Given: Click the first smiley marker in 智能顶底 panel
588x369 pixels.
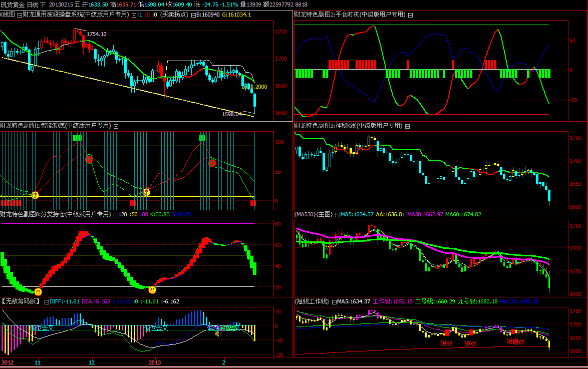Looking at the screenshot, I should tap(35, 195).
